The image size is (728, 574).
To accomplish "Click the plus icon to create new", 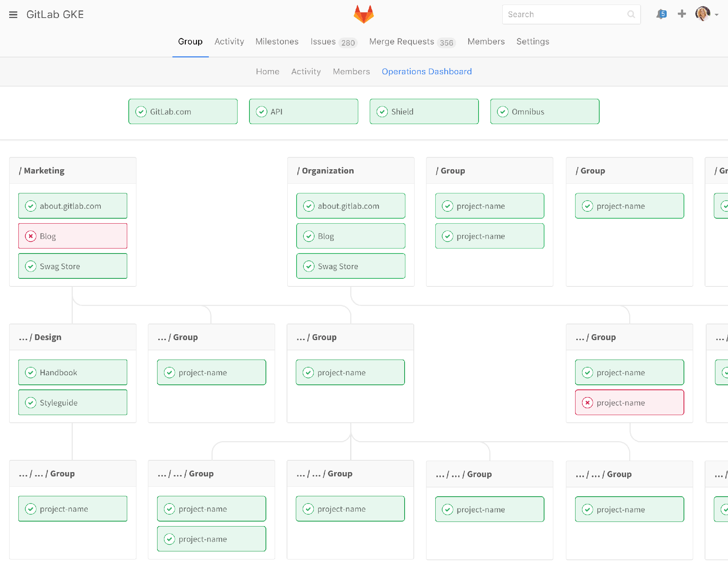I will [x=682, y=14].
